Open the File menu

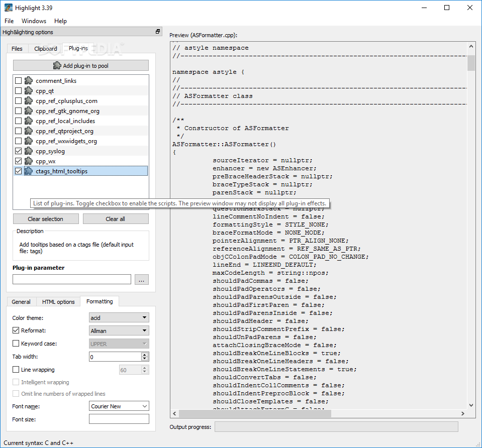(9, 21)
